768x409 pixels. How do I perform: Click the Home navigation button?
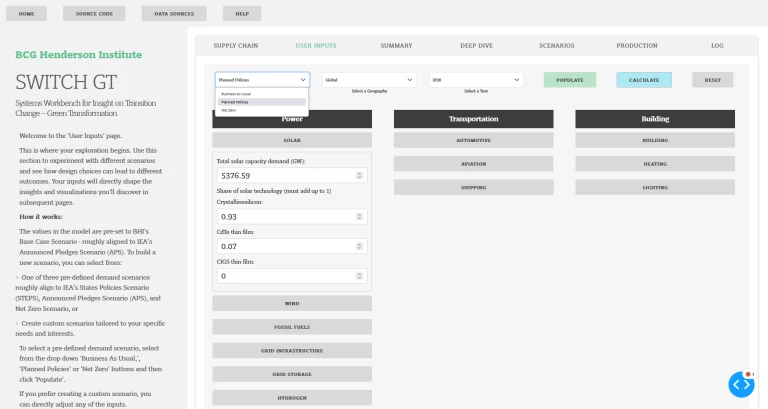click(x=26, y=14)
